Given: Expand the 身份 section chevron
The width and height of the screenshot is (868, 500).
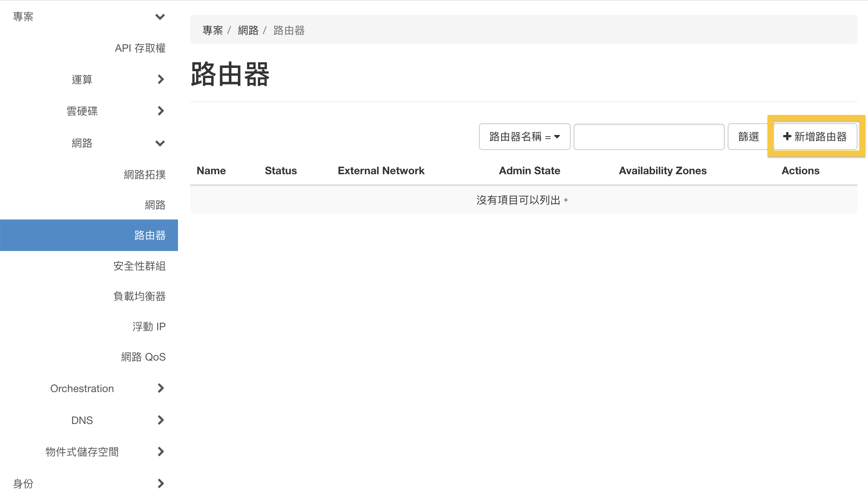Looking at the screenshot, I should coord(161,483).
